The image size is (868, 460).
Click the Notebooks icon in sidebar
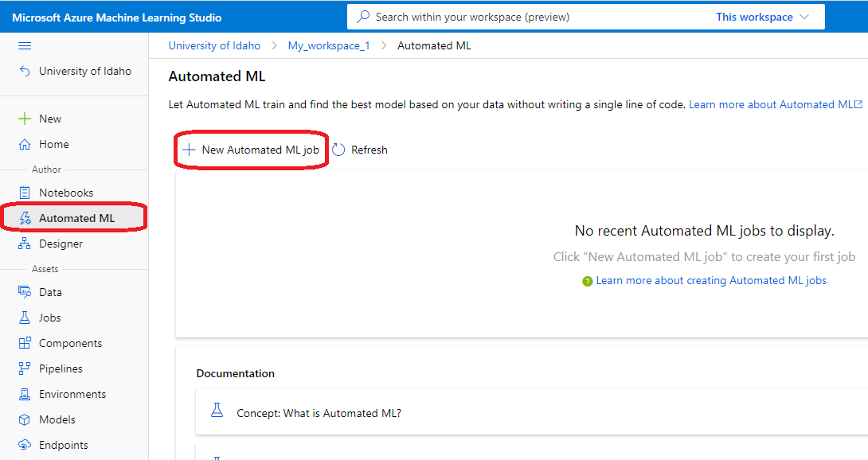[x=25, y=193]
